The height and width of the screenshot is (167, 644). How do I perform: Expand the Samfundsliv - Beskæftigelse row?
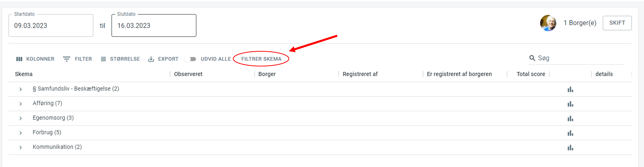(20, 89)
